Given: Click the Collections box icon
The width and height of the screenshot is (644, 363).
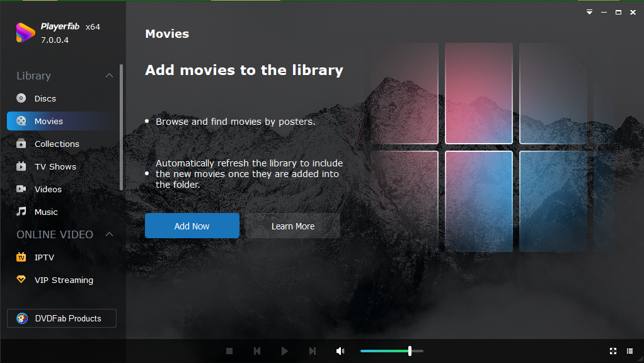Looking at the screenshot, I should (21, 143).
